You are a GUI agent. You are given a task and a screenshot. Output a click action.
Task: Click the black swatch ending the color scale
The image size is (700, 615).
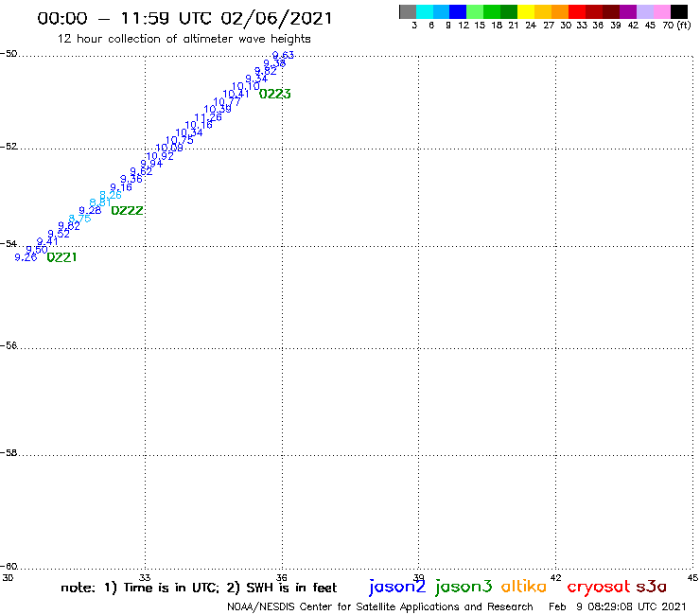pyautogui.click(x=679, y=12)
